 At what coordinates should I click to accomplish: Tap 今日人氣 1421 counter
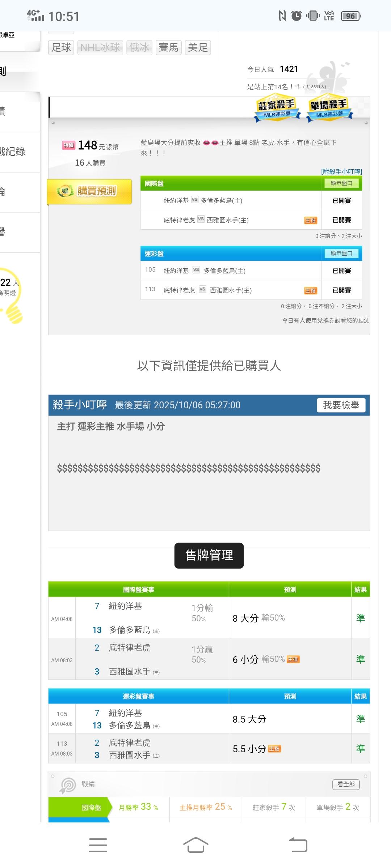point(273,69)
